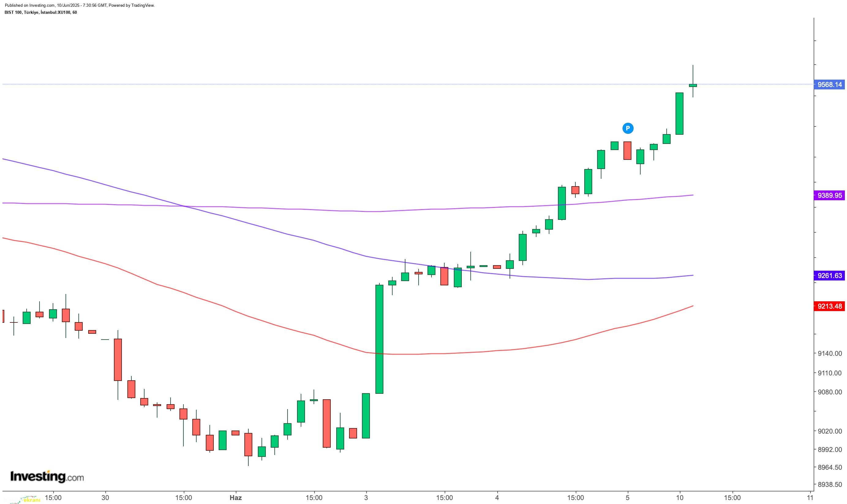Click the date 30 on time axis

(x=106, y=498)
